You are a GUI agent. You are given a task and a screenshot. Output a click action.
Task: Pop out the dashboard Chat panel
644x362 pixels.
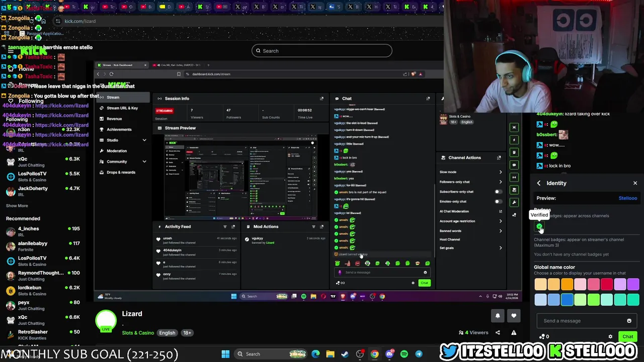tap(428, 99)
